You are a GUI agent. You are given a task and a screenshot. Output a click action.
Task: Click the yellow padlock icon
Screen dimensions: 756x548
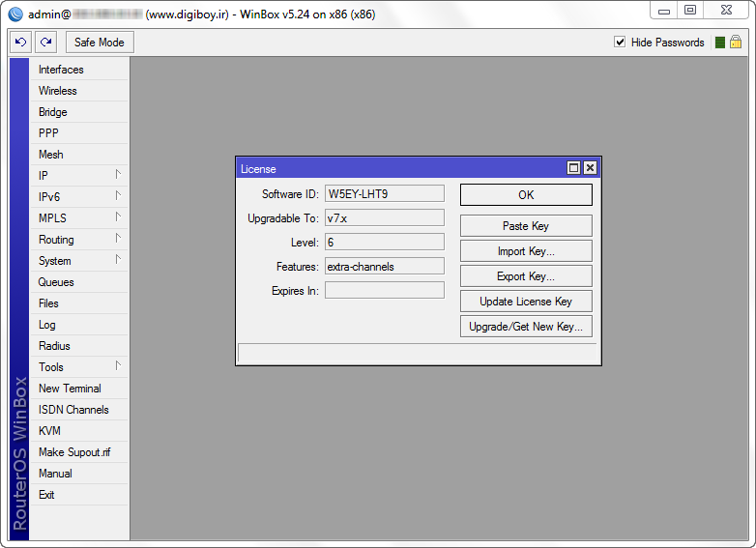coord(736,42)
